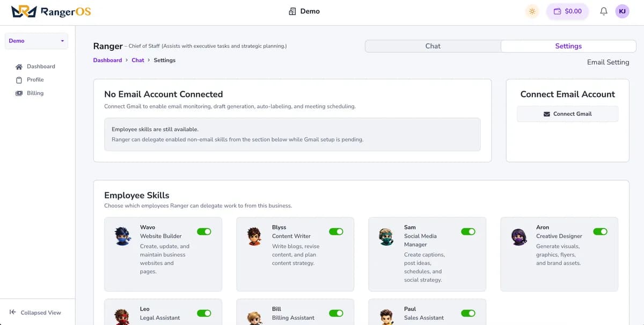This screenshot has width=644, height=325.
Task: Click 'Employee skills are still available.' notice
Action: pos(155,129)
